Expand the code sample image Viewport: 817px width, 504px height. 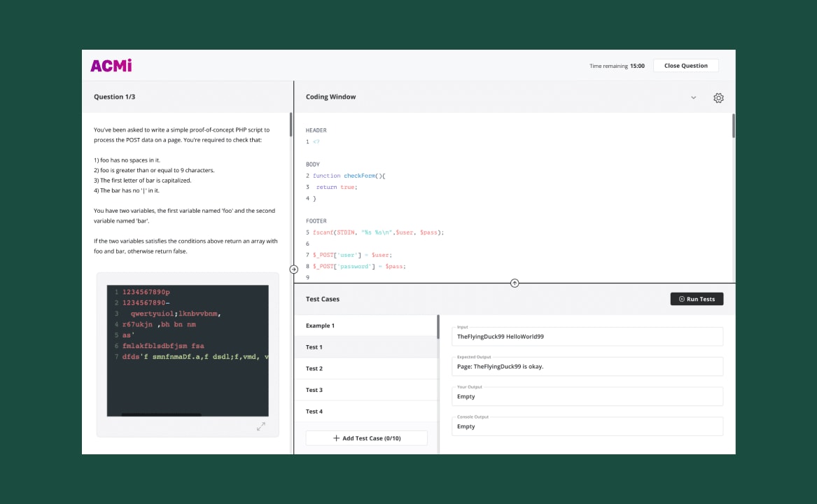[261, 426]
